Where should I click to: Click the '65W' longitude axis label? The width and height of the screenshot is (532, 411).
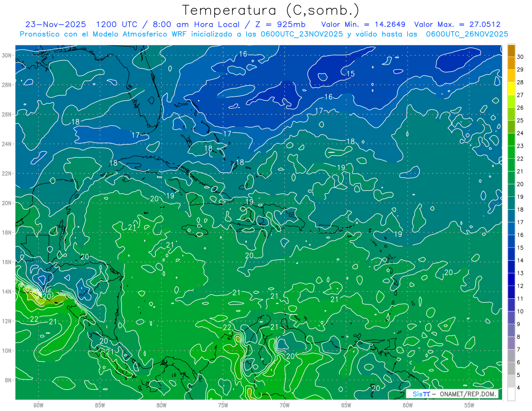[x=346, y=405]
